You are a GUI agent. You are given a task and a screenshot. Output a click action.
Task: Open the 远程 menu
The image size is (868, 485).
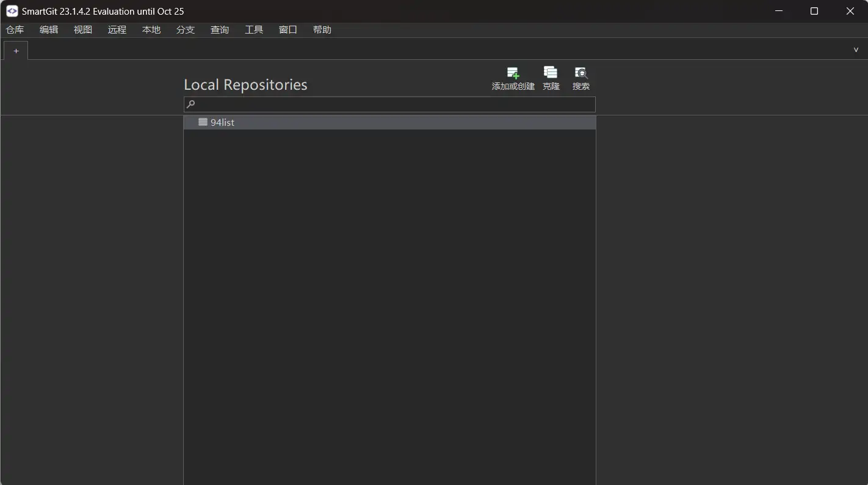(x=117, y=30)
